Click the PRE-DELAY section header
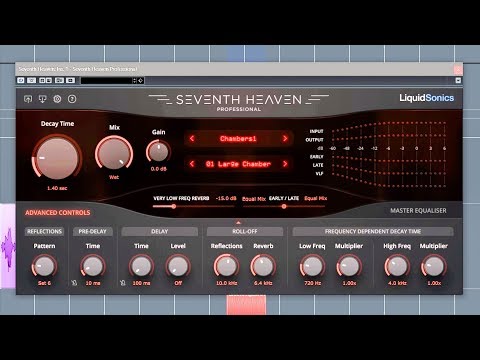Screen dimensions: 480x360 pos(93,231)
